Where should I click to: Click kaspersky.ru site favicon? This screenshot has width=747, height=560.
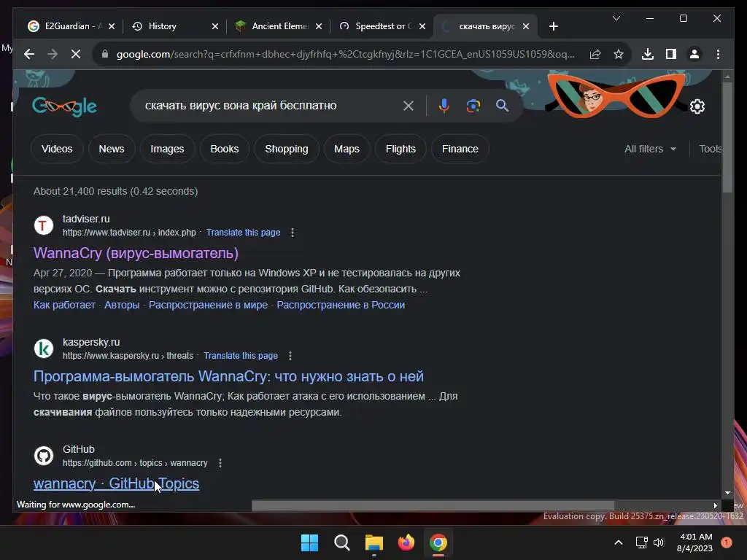pos(43,349)
